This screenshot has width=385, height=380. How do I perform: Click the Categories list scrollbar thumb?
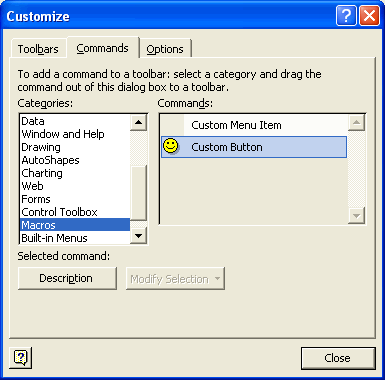pos(138,193)
